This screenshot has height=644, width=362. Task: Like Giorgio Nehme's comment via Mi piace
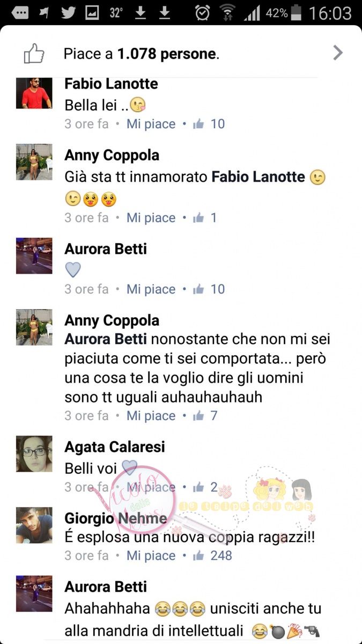(151, 555)
